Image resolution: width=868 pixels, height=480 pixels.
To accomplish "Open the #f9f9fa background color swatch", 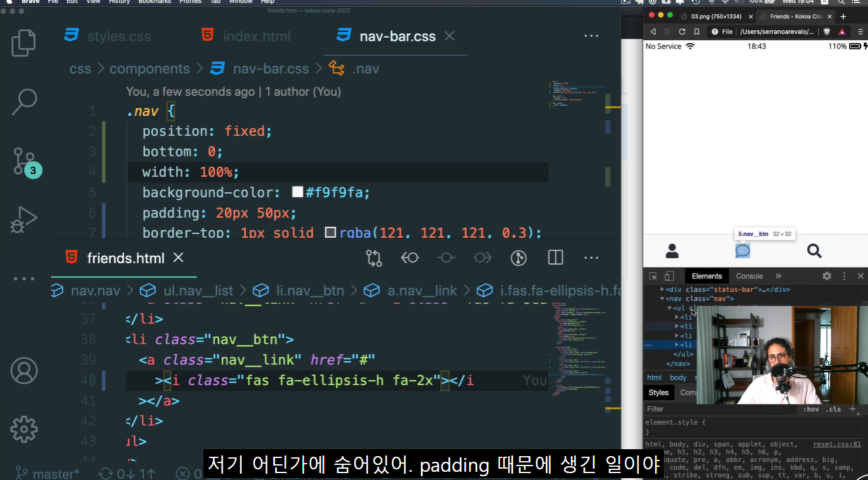I will (x=298, y=192).
